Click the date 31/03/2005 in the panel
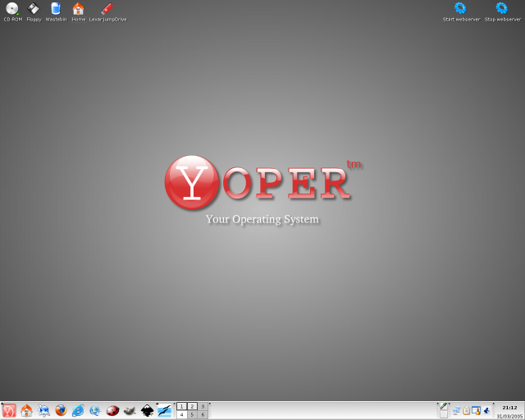Screen dimensions: 525x420 (509, 417)
